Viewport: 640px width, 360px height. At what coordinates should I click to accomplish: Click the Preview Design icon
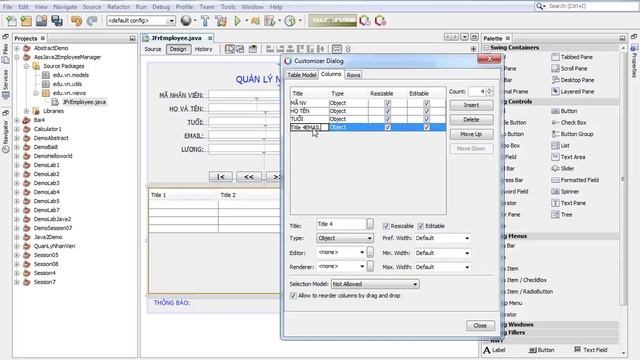(x=253, y=49)
